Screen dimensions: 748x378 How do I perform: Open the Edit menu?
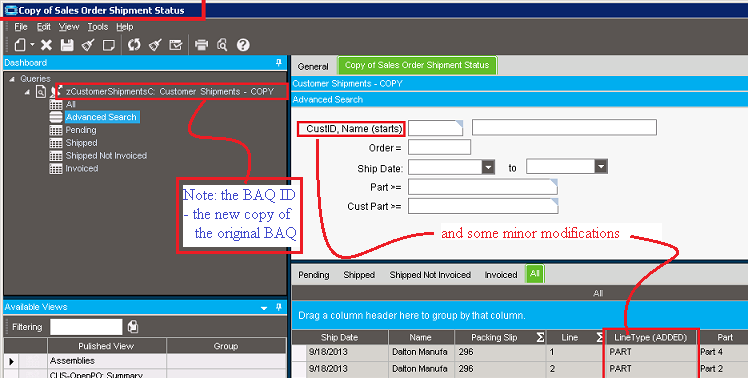43,27
